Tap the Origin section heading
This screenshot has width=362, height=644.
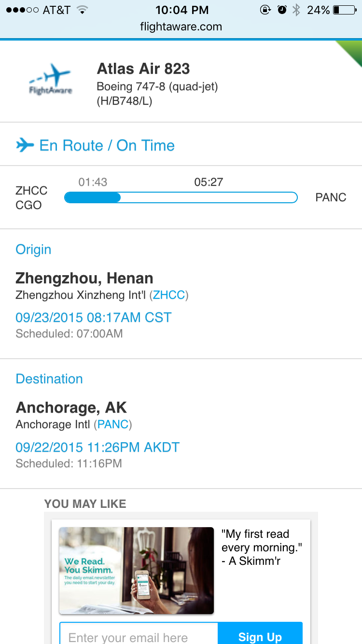(x=33, y=250)
